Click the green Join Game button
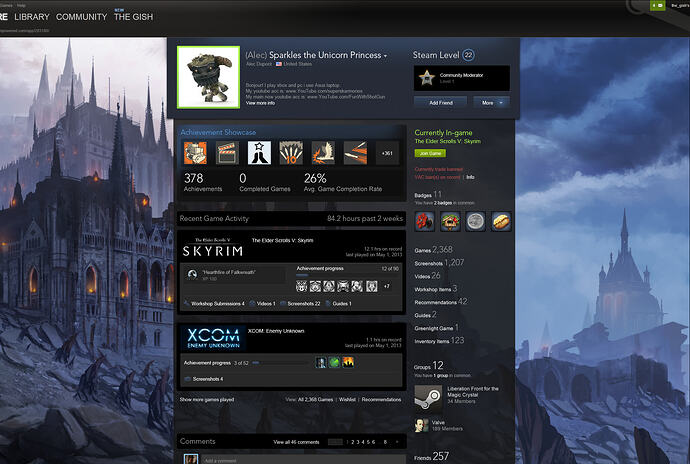The width and height of the screenshot is (690, 464). (x=430, y=153)
